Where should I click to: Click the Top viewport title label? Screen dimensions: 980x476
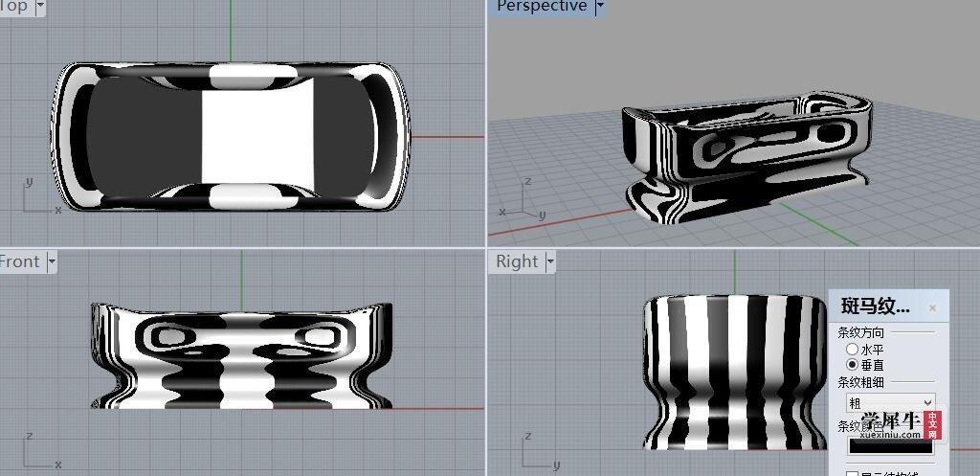[13, 7]
